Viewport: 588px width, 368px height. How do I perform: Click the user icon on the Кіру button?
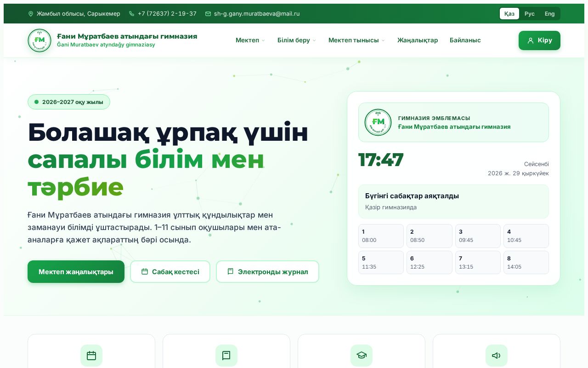[531, 40]
